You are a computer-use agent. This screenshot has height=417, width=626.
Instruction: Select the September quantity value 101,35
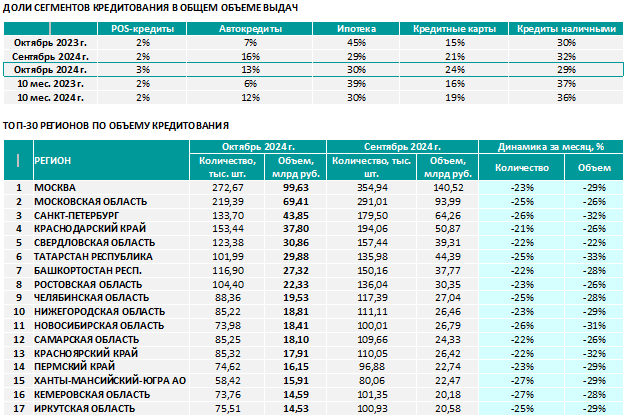click(x=372, y=395)
